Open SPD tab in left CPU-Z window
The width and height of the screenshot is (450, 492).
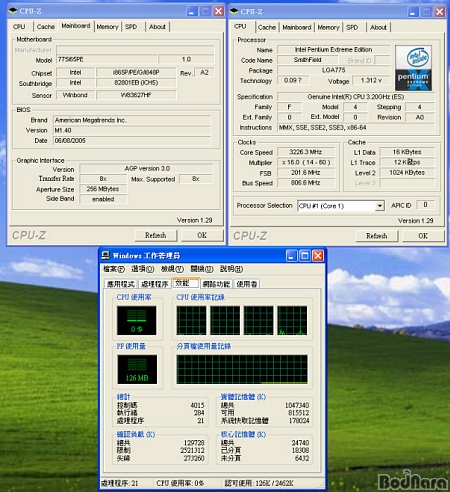pos(131,27)
